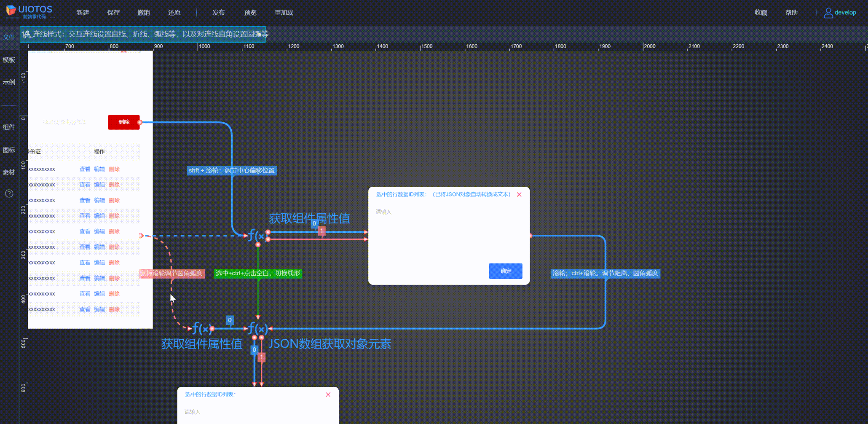The height and width of the screenshot is (424, 868).
Task: Click 编辑 link in first table row
Action: pyautogui.click(x=99, y=169)
